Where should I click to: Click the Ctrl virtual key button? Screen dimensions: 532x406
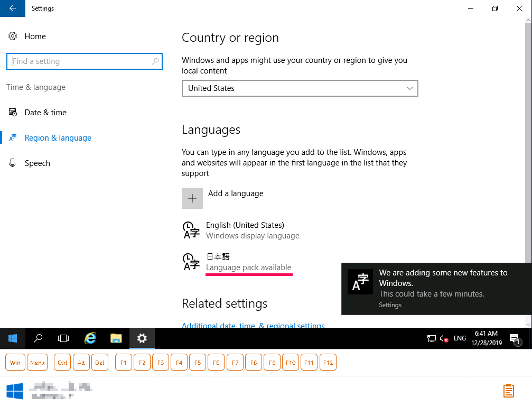tap(62, 363)
